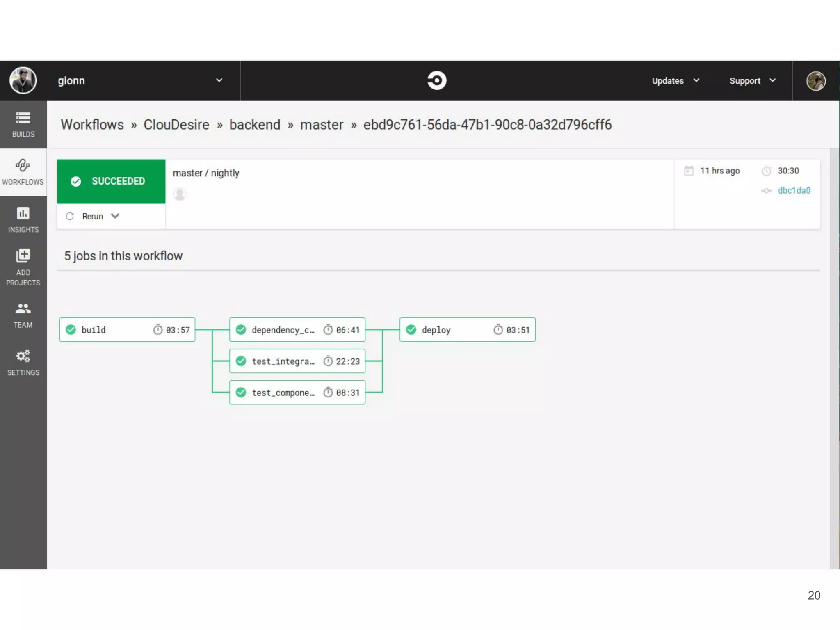Navigate to the backend breadcrumb link
840x630 pixels.
click(254, 125)
